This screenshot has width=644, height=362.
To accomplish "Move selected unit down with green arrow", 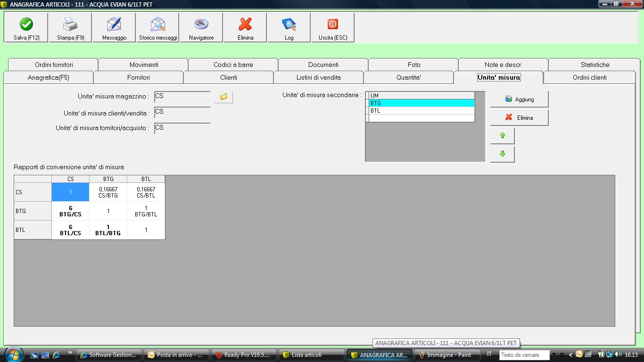I will click(x=503, y=154).
